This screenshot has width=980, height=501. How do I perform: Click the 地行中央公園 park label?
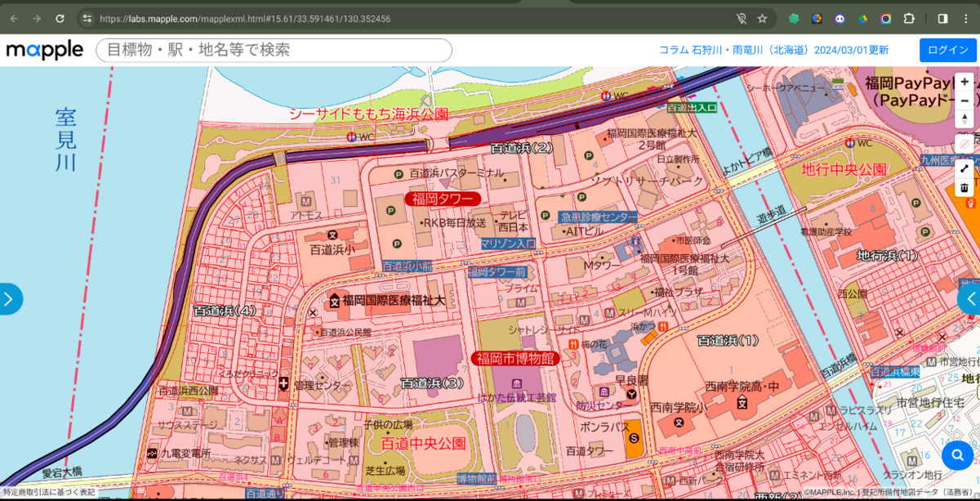click(x=844, y=170)
